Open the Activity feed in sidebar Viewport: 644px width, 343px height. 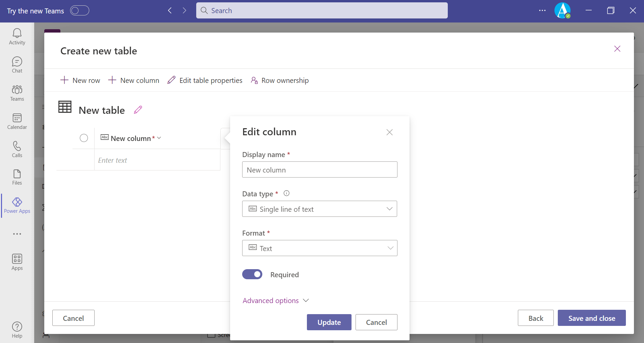[17, 37]
